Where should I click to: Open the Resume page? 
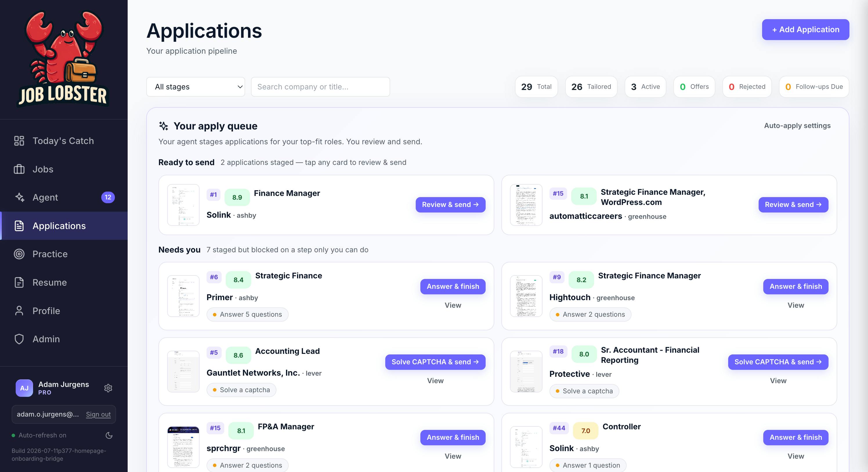click(64, 282)
